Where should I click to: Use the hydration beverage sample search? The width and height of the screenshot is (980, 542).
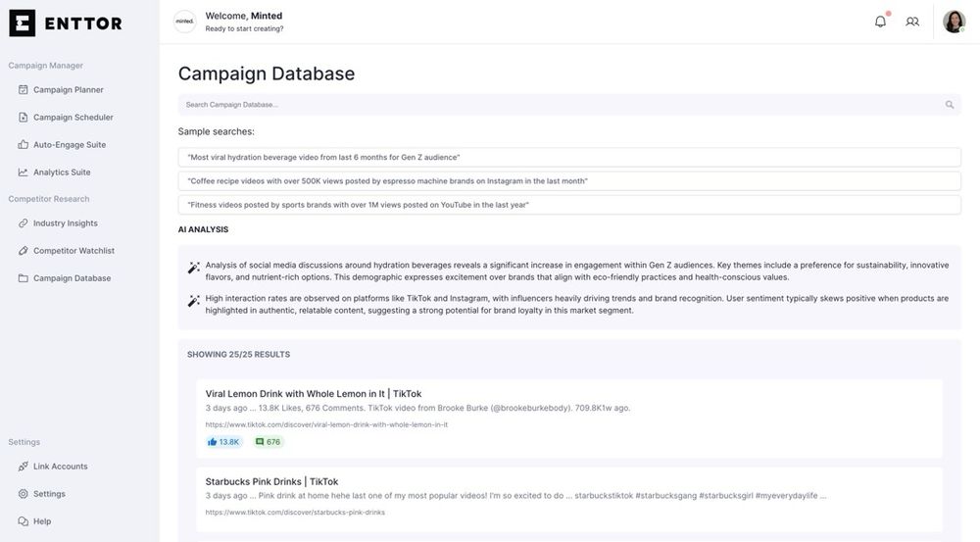pos(569,158)
